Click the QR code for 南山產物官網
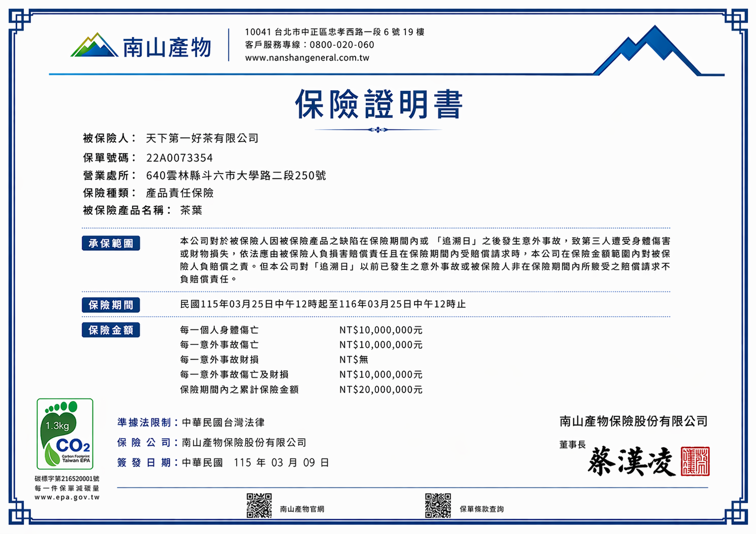Viewport: 756px width, 534px height. point(259,506)
